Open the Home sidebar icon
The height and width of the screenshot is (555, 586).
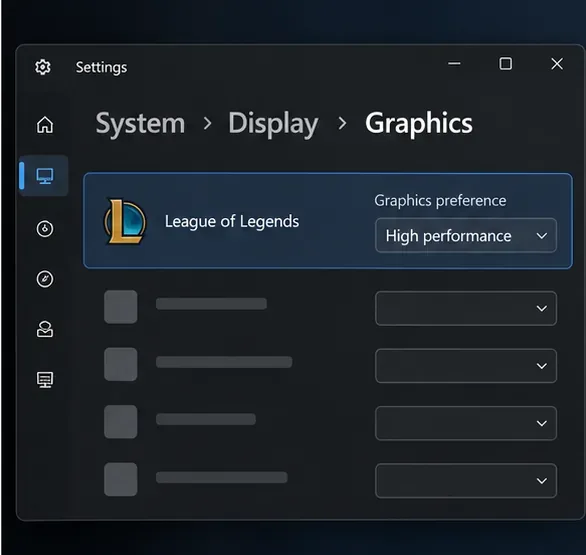[45, 124]
